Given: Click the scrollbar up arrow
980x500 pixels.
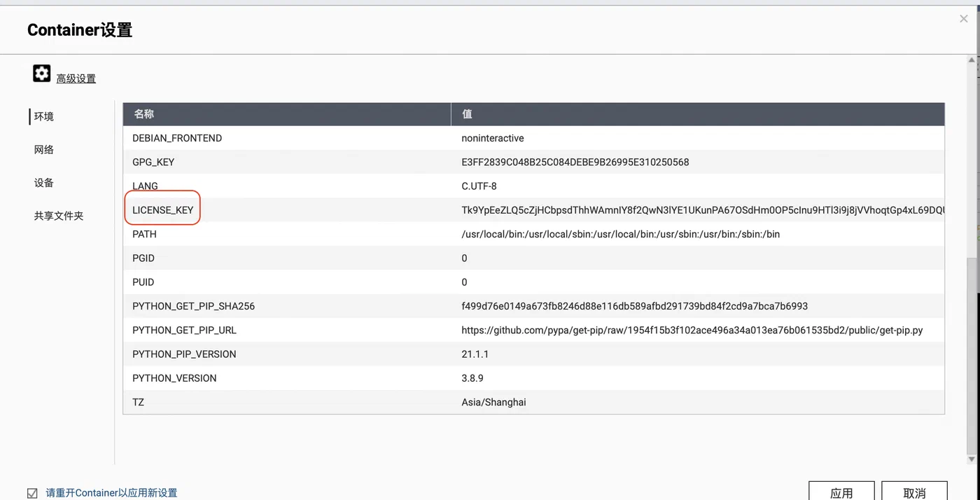Looking at the screenshot, I should pyautogui.click(x=972, y=61).
